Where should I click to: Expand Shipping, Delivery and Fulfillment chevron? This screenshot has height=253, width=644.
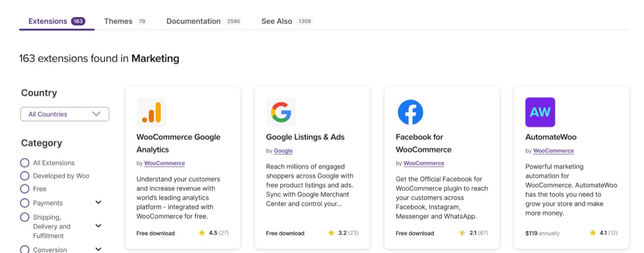pos(98,226)
